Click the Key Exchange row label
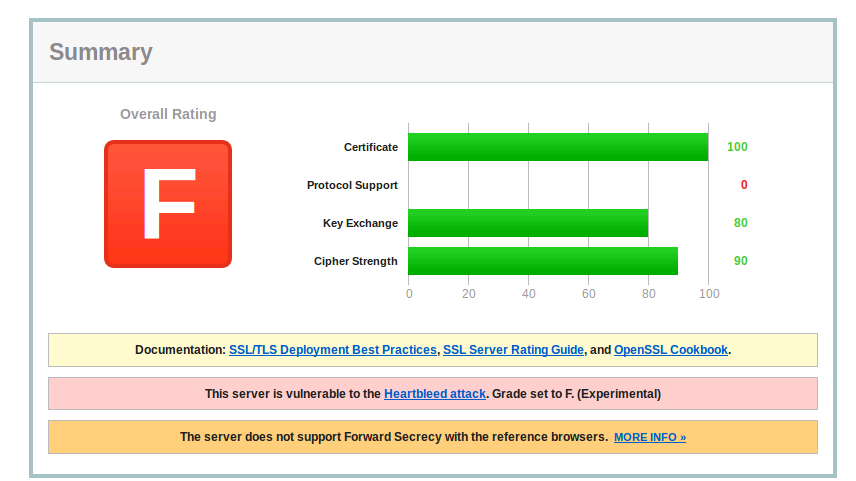The image size is (856, 481). pyautogui.click(x=360, y=223)
